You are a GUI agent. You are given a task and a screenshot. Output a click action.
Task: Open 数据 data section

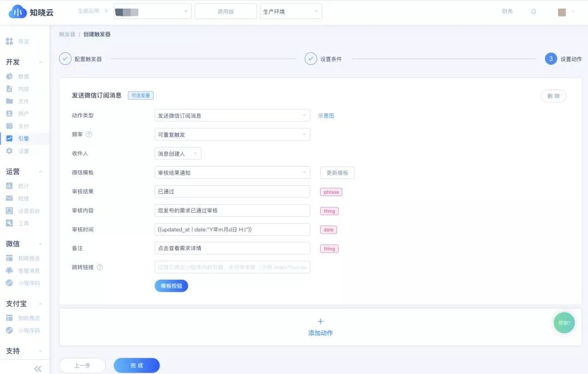point(17,76)
